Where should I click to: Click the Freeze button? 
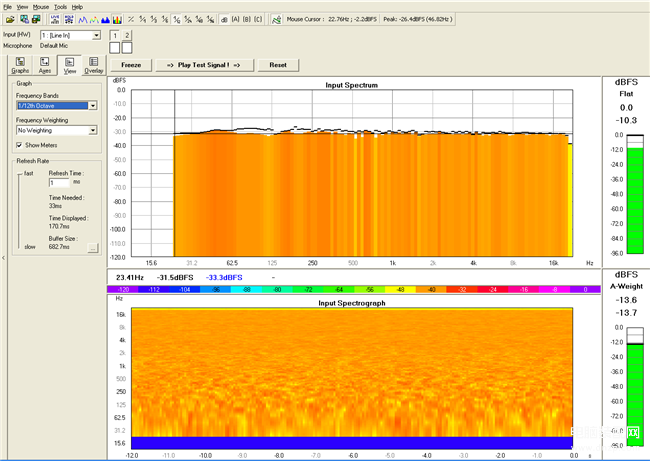tap(131, 65)
